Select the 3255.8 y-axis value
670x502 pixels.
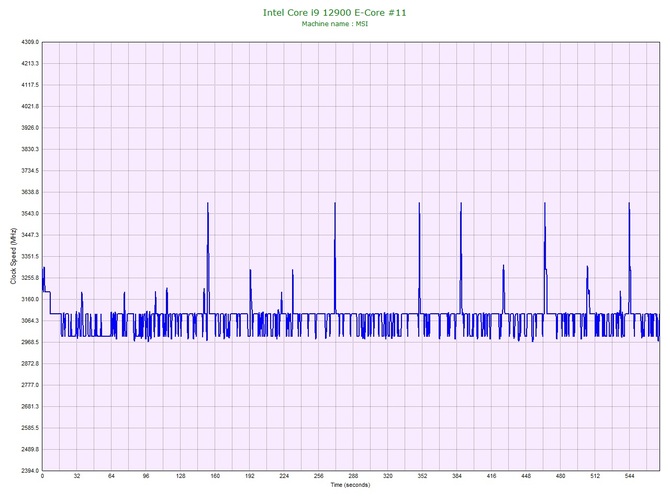(x=30, y=278)
